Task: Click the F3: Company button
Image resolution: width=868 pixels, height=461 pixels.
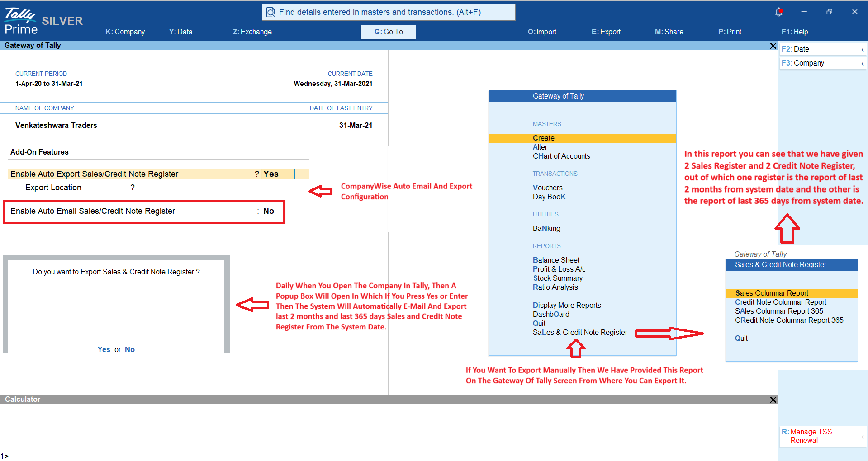Action: [x=819, y=63]
